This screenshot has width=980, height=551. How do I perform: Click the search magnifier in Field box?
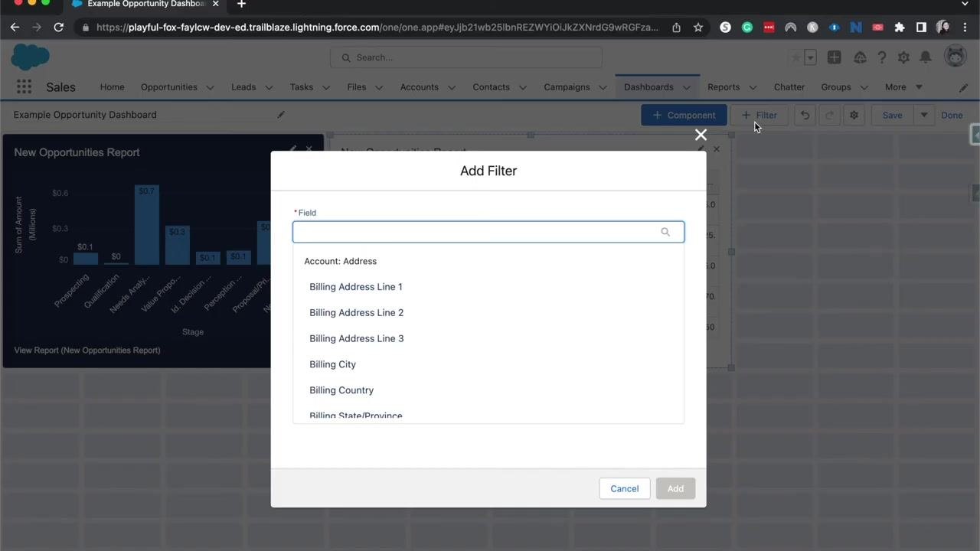(x=665, y=232)
